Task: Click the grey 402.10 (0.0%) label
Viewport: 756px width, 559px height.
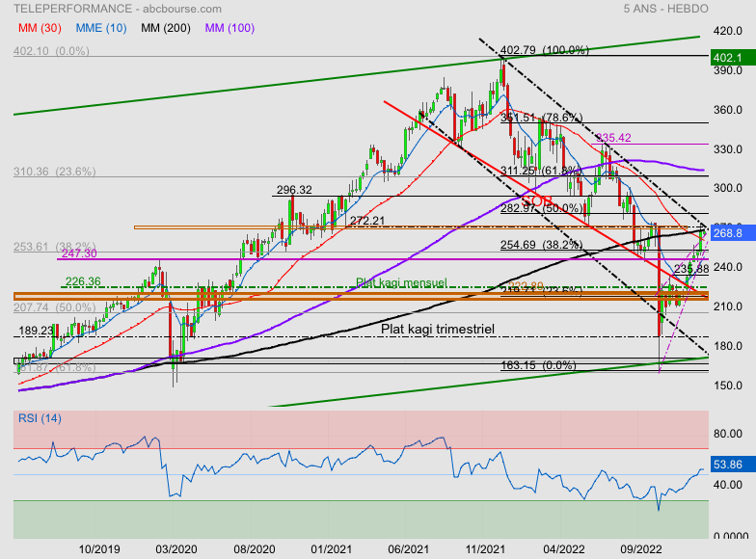Action: [51, 51]
